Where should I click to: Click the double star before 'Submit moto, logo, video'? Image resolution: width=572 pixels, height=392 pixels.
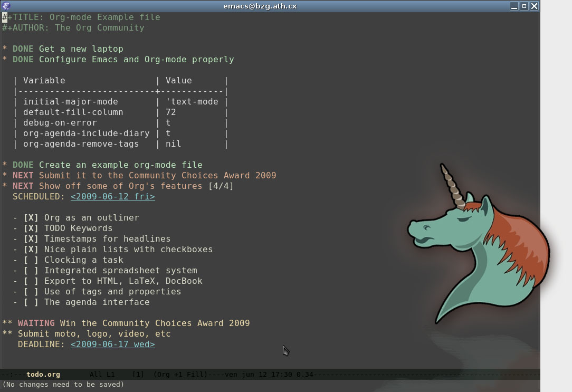(7, 333)
